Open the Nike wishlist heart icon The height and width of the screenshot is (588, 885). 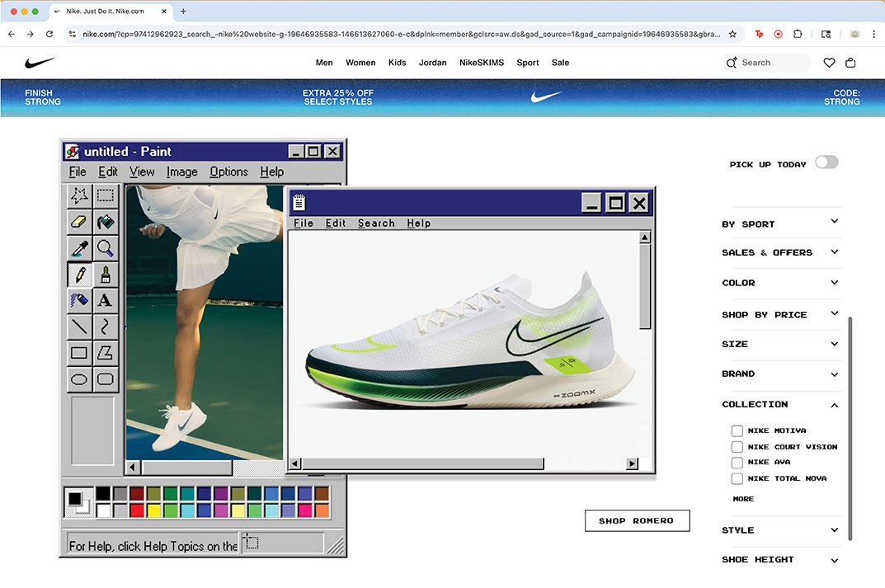pos(828,62)
